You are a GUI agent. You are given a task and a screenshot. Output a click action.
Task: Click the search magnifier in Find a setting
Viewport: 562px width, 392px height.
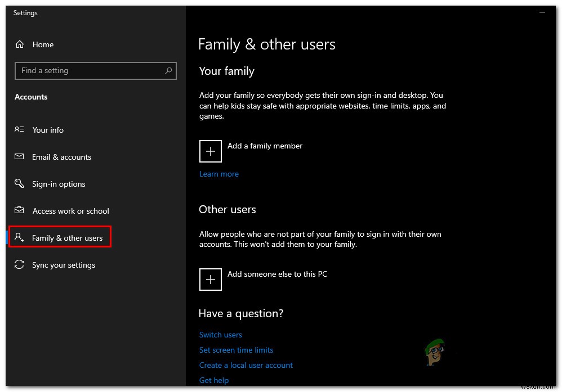pyautogui.click(x=168, y=71)
